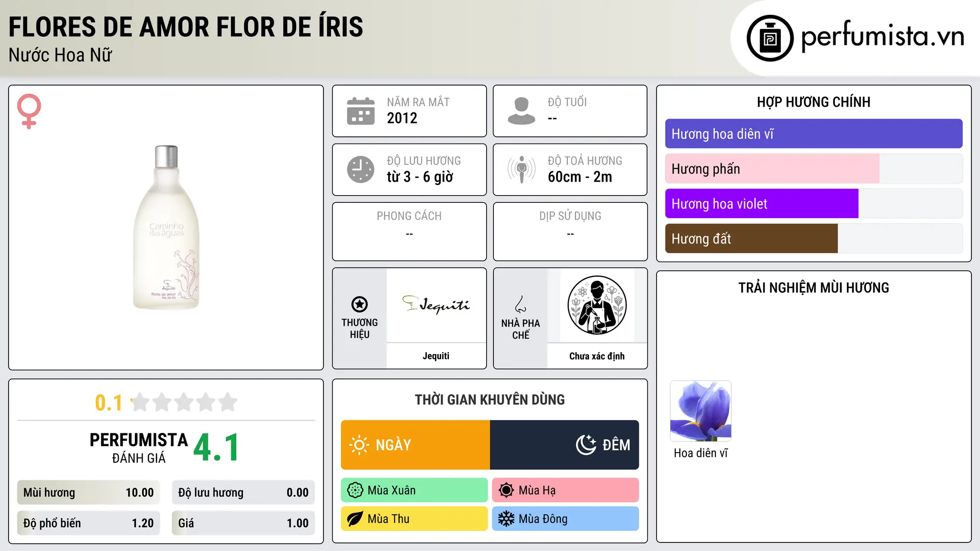Click the perfumista.vn bottle logo icon

770,38
